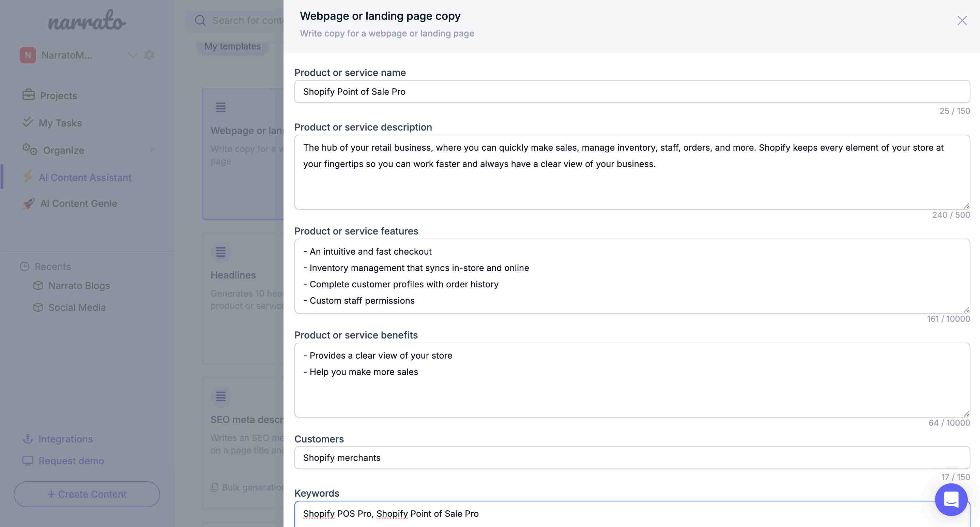This screenshot has width=980, height=527.
Task: Click the '161 / 10000' character counter
Action: [x=948, y=319]
